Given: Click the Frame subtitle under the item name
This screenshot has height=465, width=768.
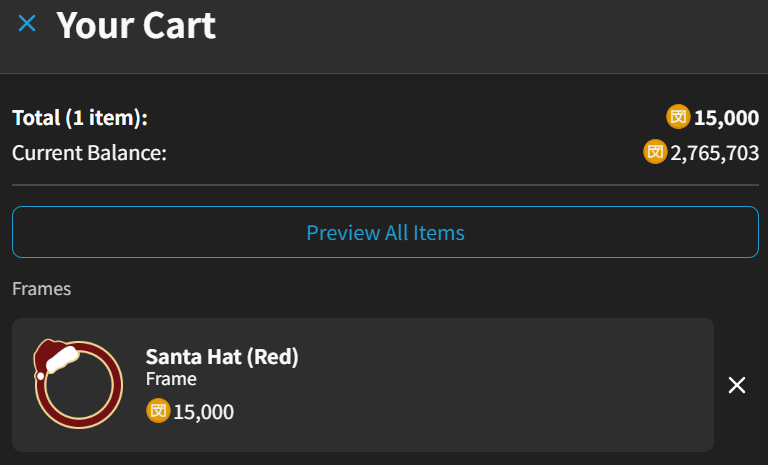Looking at the screenshot, I should pyautogui.click(x=171, y=379).
